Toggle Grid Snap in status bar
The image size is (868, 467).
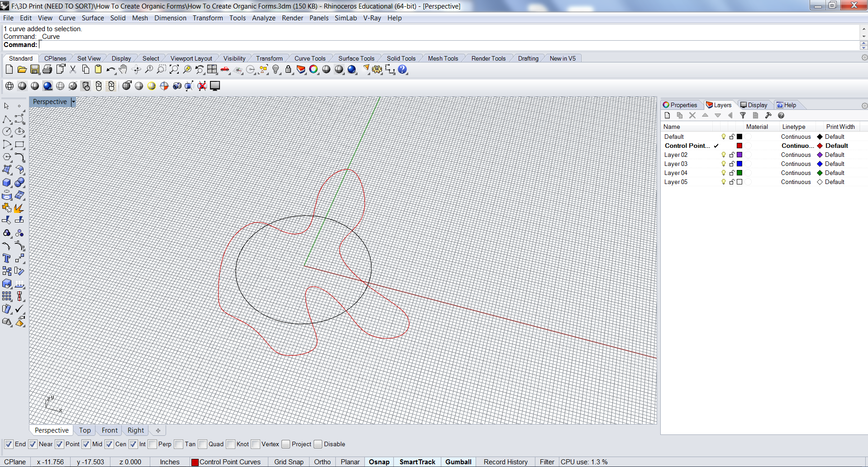[289, 462]
